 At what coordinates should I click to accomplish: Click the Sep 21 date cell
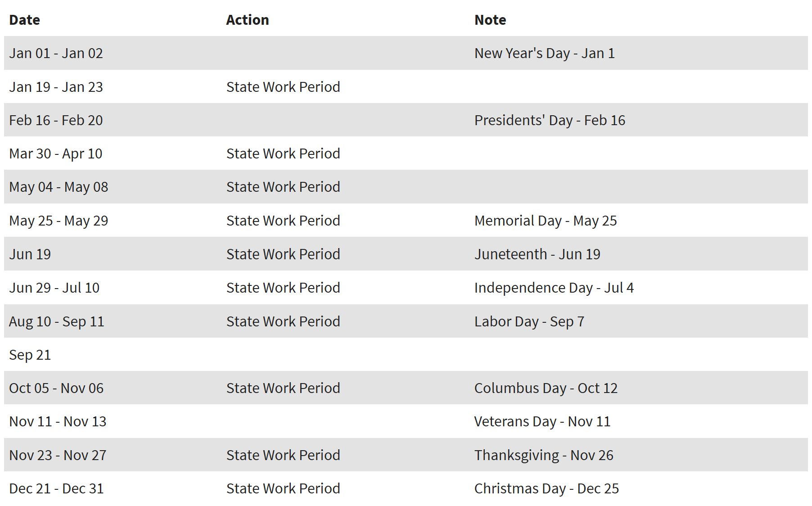[30, 355]
